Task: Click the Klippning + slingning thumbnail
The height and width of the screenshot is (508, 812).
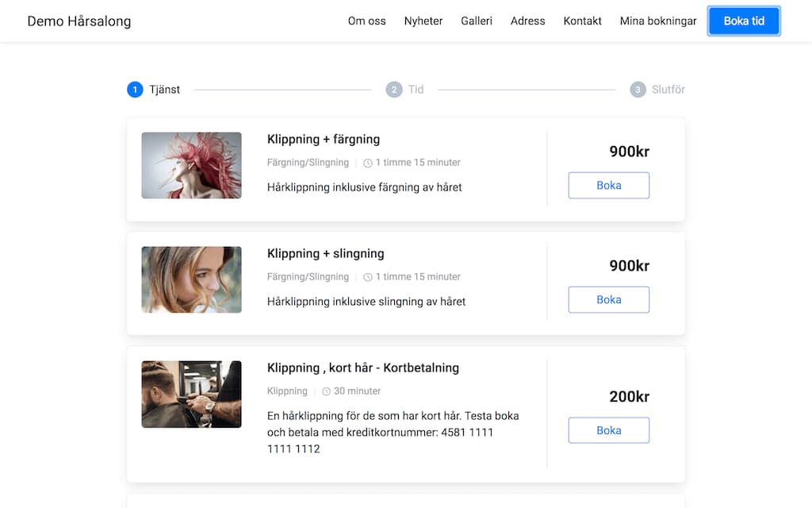Action: click(x=191, y=279)
